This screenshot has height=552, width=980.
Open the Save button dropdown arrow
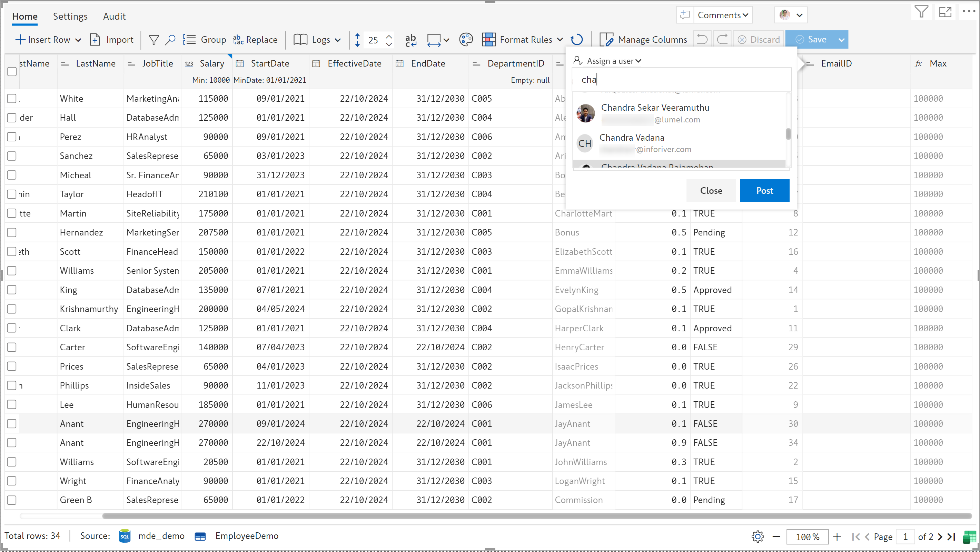tap(842, 40)
